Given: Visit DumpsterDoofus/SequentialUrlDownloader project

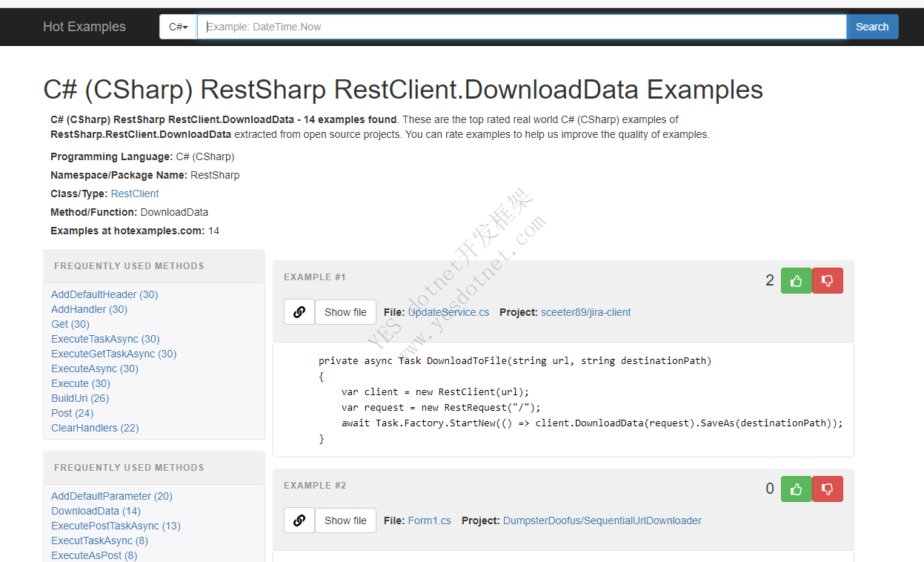Looking at the screenshot, I should (x=602, y=520).
